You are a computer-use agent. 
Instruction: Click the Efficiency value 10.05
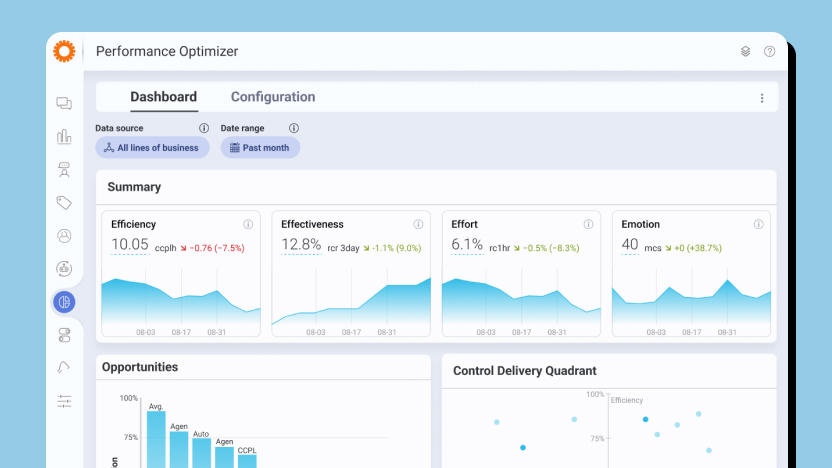[x=129, y=245]
